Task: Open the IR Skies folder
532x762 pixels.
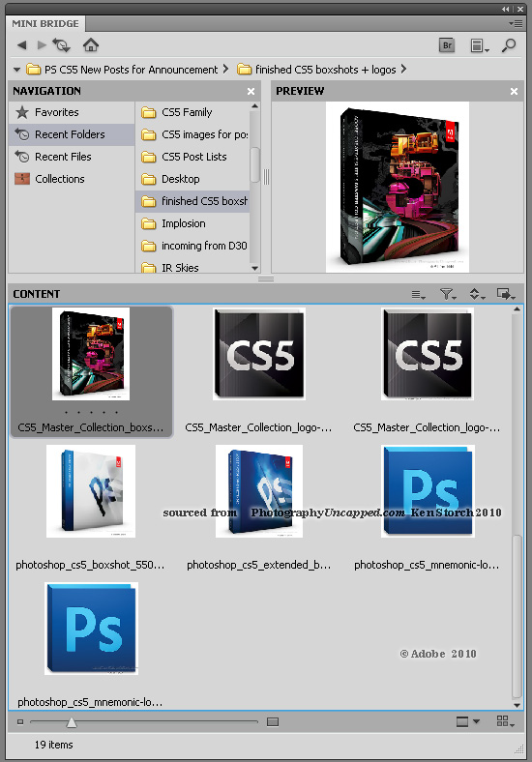Action: coord(192,267)
